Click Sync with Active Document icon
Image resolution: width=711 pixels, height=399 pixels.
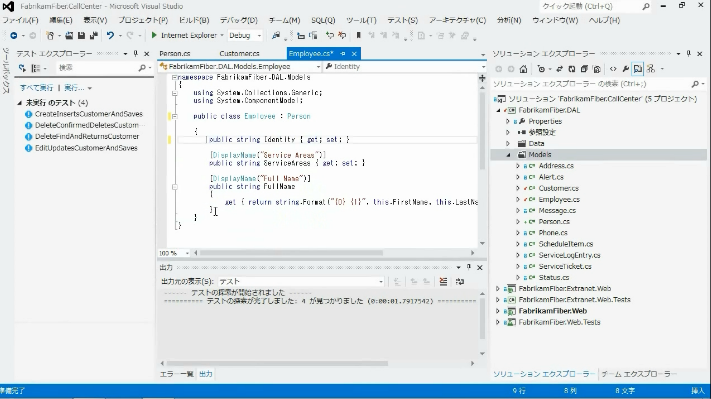[560, 69]
